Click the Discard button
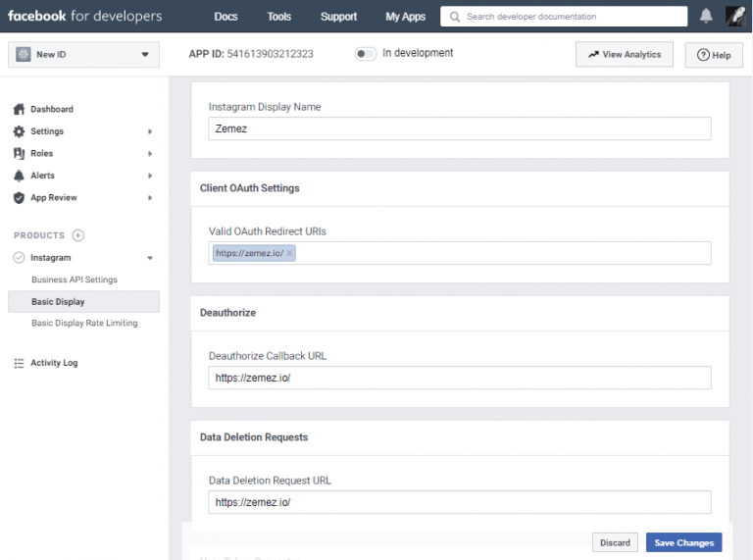 tap(615, 542)
